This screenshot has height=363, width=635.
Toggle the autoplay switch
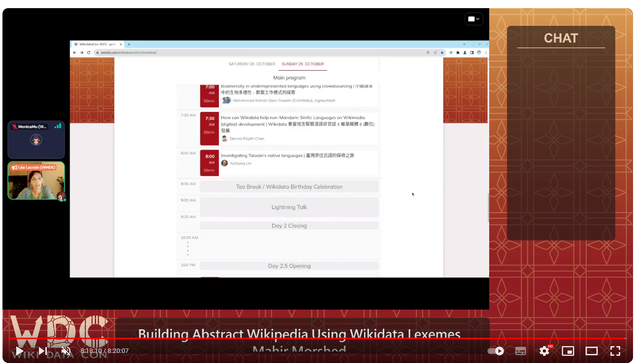point(495,351)
